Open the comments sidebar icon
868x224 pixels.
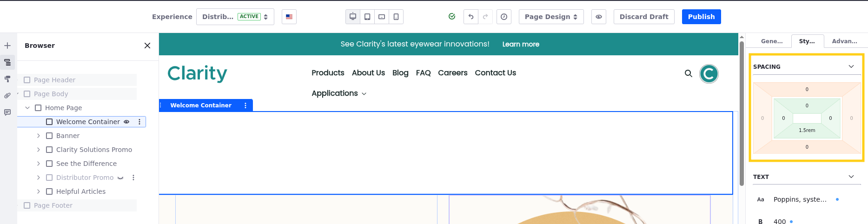tap(7, 112)
